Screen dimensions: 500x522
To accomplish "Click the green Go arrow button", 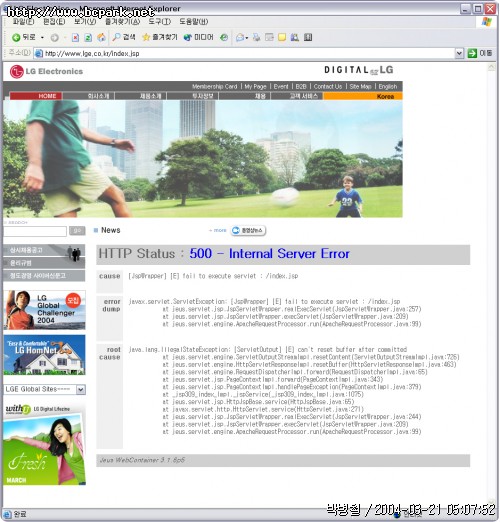I will click(x=472, y=53).
